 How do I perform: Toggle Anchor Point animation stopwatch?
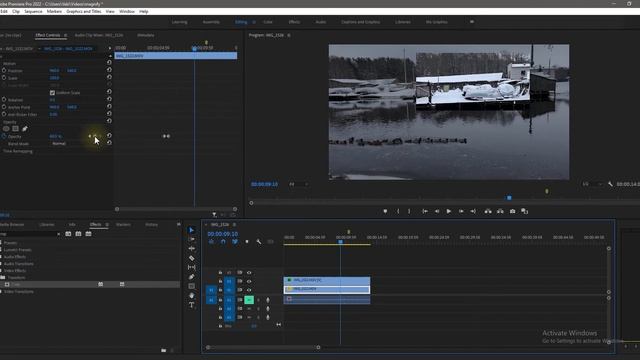[x=4, y=107]
